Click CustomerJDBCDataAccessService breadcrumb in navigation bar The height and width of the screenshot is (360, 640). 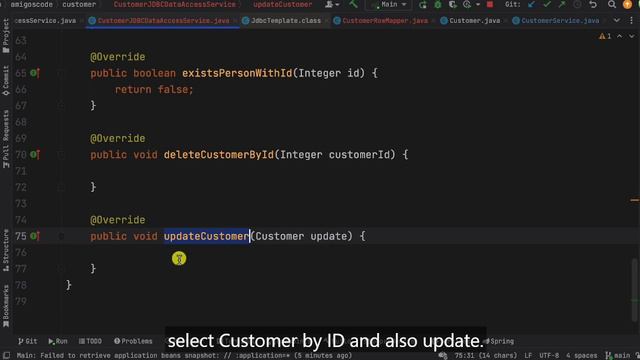click(175, 4)
